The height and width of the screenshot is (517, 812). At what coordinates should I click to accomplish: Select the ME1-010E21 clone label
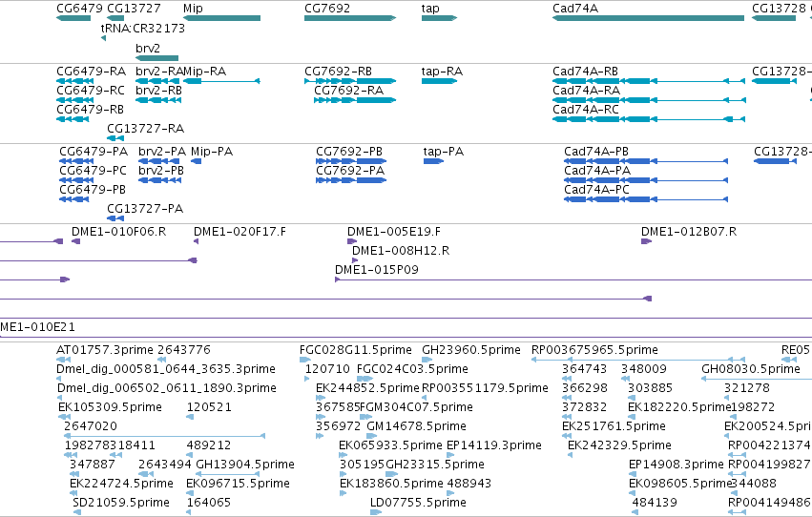tap(37, 327)
